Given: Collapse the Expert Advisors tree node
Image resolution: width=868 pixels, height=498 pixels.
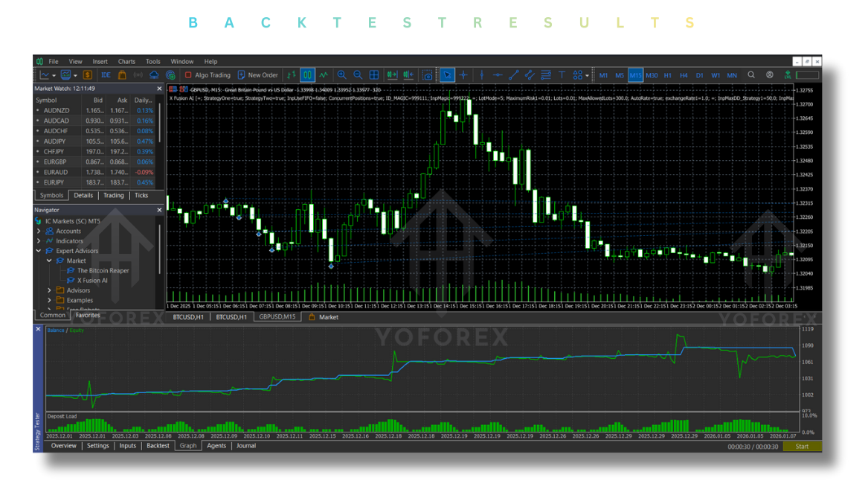Looking at the screenshot, I should pos(39,251).
